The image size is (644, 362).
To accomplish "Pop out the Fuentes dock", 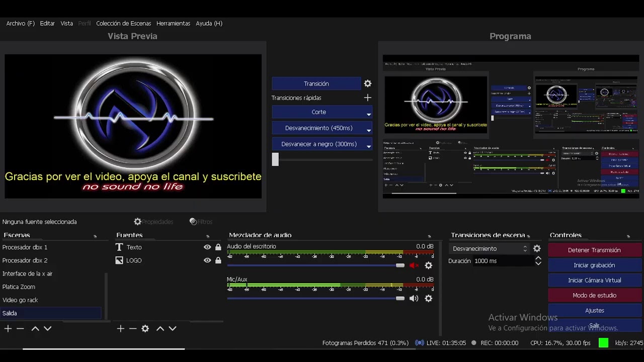I will click(208, 236).
